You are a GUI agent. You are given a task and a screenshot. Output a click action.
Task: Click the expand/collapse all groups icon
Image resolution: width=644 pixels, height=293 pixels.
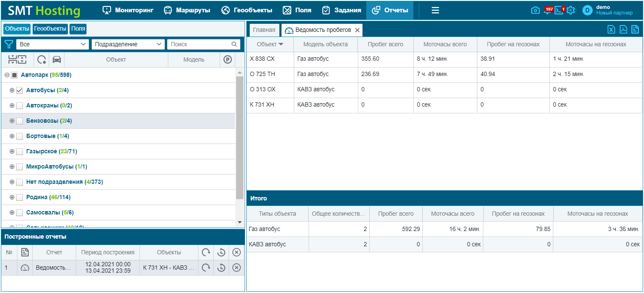pyautogui.click(x=17, y=59)
